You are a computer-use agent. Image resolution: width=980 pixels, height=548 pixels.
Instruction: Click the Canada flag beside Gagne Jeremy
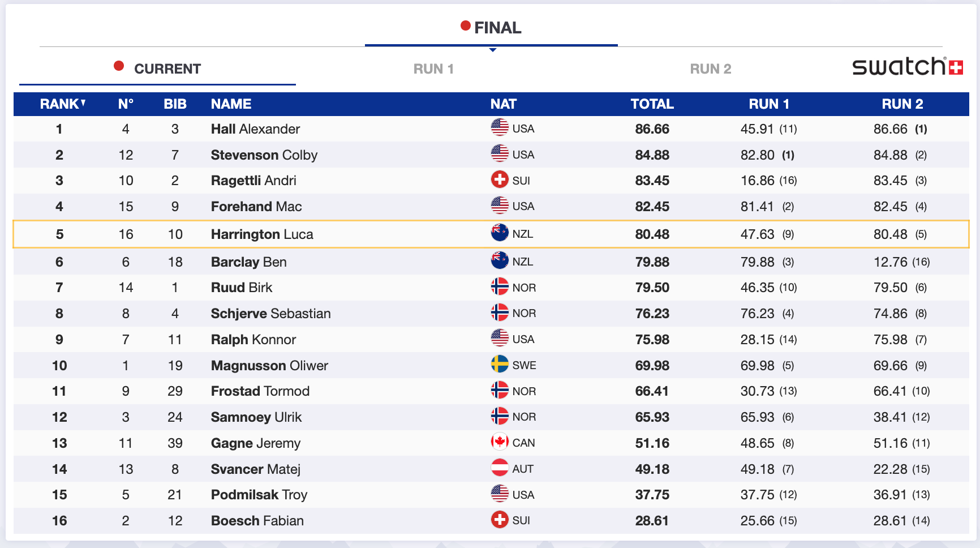pos(500,442)
